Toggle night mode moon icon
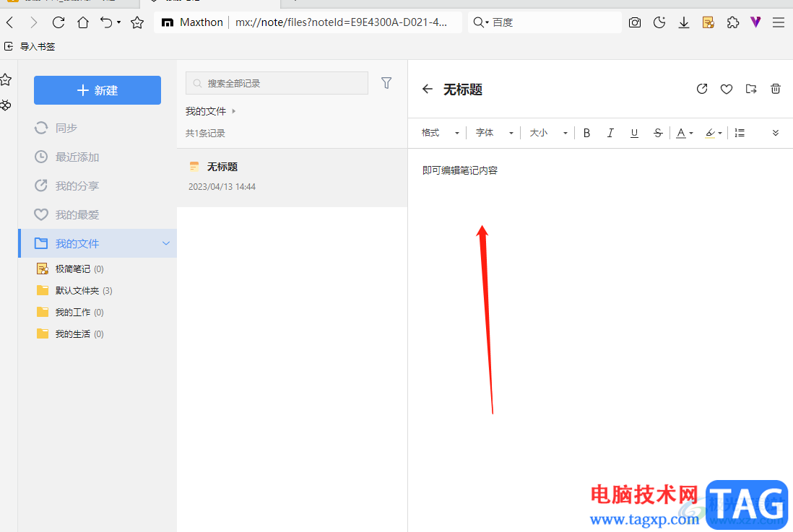 click(659, 22)
